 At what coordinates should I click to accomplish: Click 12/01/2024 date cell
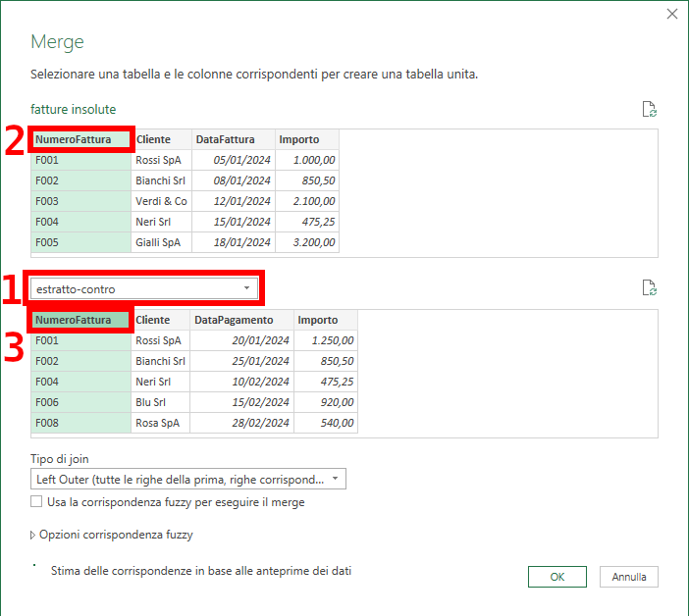(x=234, y=201)
